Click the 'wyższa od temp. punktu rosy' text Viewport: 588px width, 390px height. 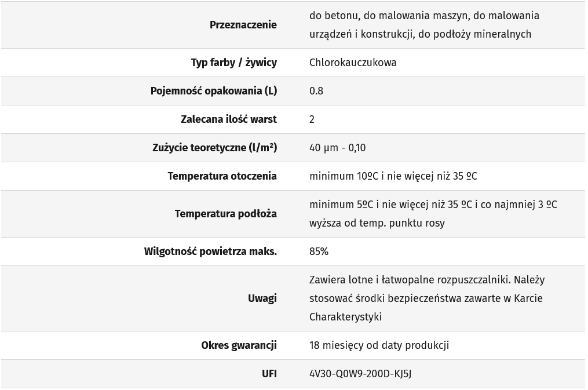tap(377, 223)
